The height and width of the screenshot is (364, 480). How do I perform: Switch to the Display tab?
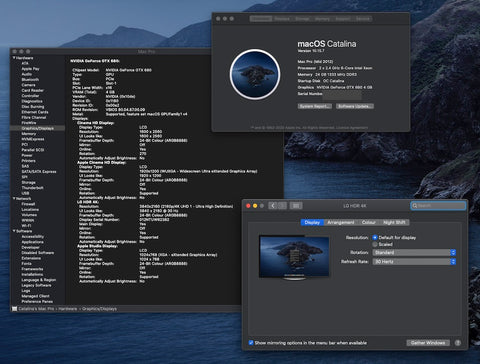(x=312, y=222)
